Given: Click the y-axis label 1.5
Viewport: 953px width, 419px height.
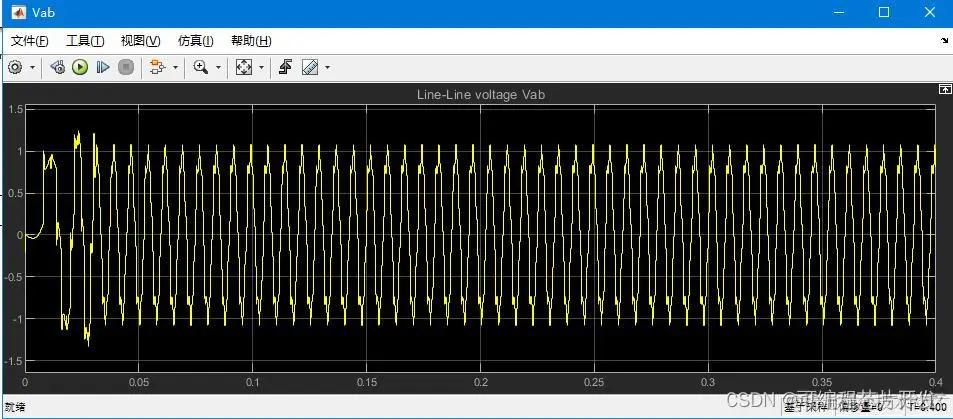Looking at the screenshot, I should point(15,109).
